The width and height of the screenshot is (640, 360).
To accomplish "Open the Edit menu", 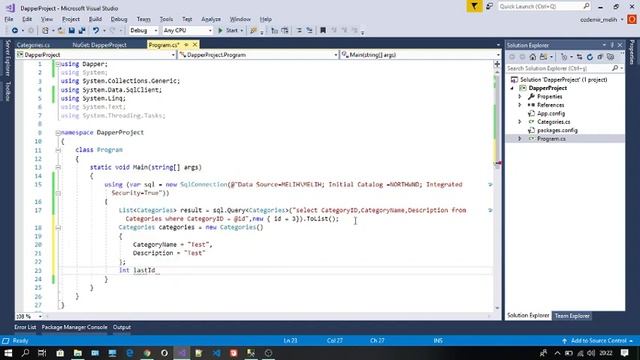I will [27, 19].
